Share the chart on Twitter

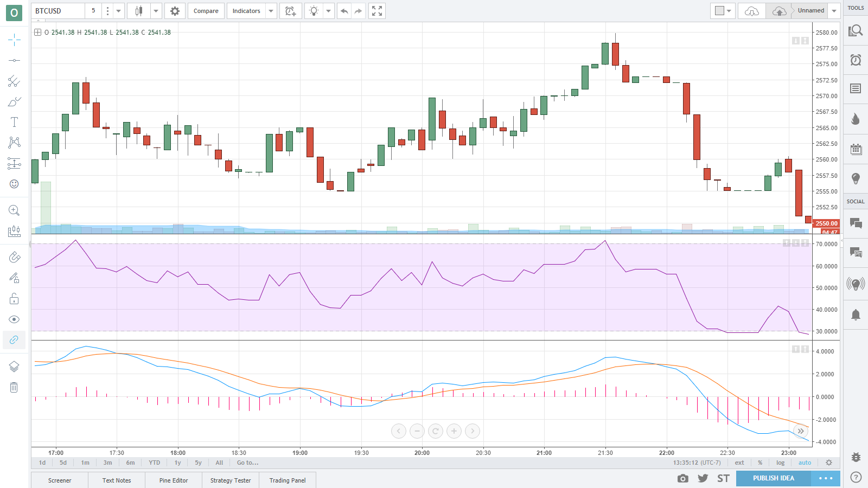pos(703,478)
